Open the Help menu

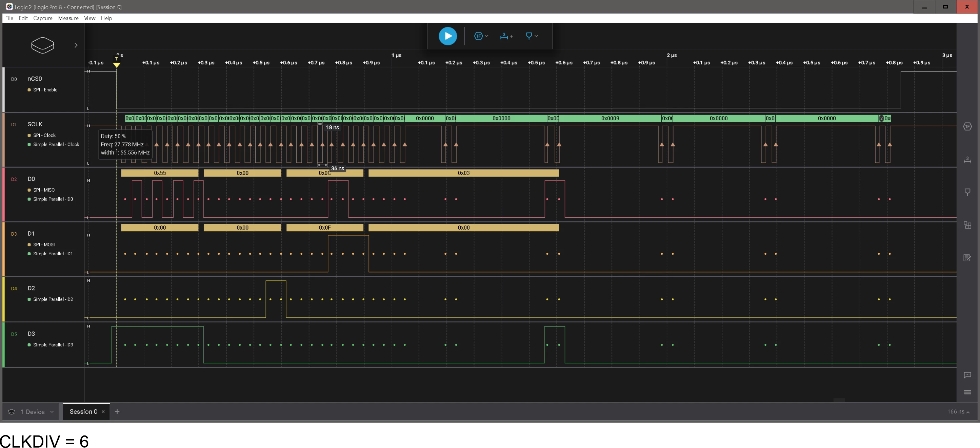click(106, 18)
